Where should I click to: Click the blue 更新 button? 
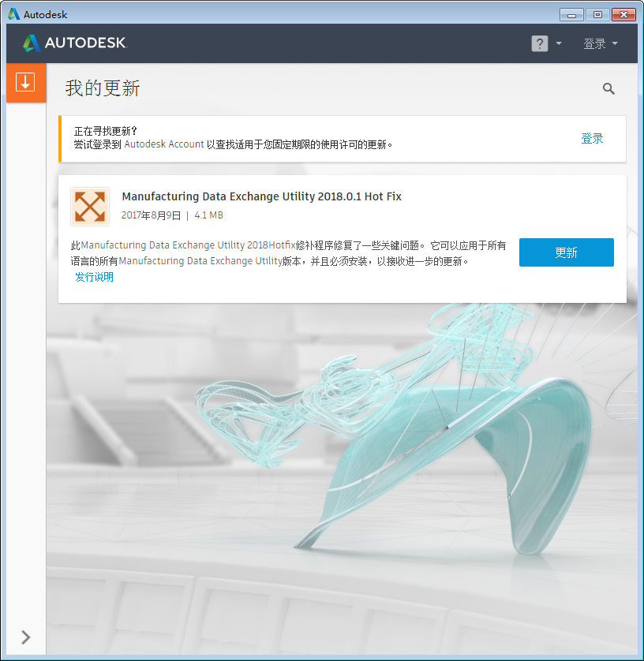click(x=567, y=252)
